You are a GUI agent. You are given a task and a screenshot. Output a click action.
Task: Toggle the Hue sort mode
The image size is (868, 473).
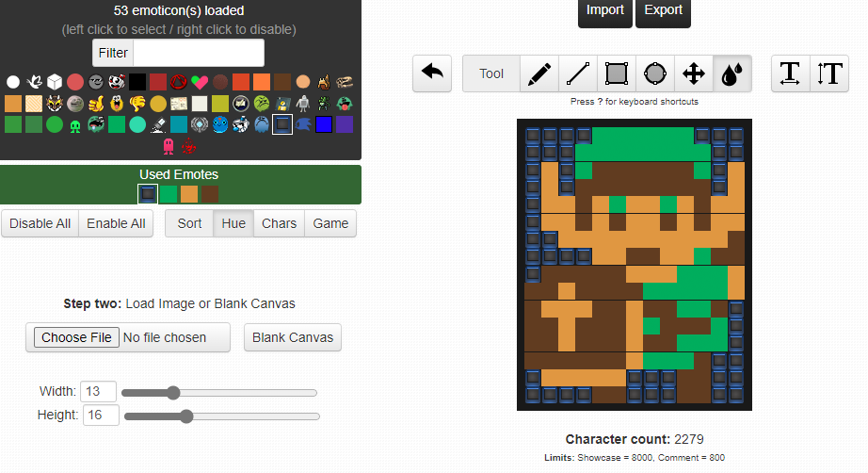(233, 223)
